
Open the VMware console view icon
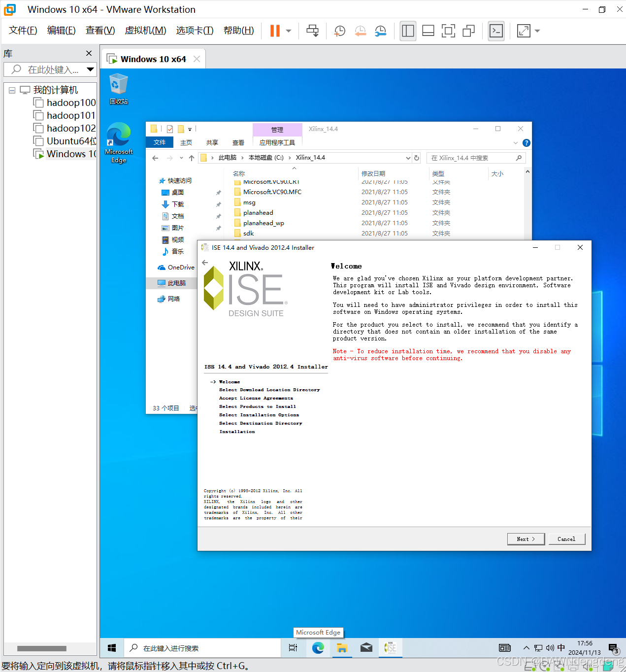click(x=496, y=31)
